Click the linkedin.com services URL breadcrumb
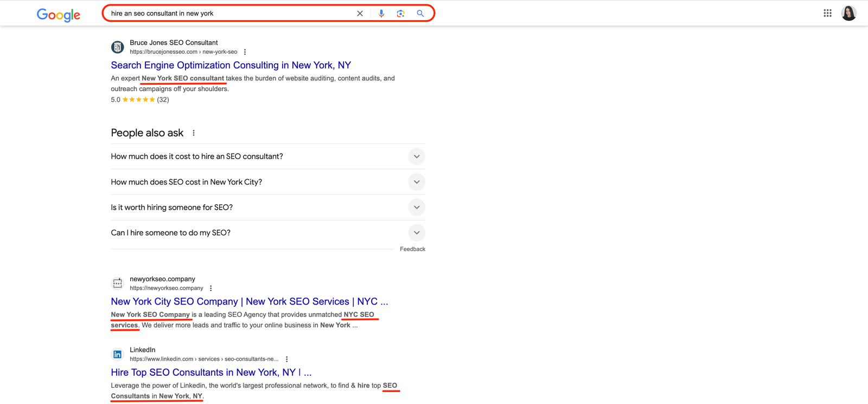Screen dimensions: 868x404 coord(204,359)
